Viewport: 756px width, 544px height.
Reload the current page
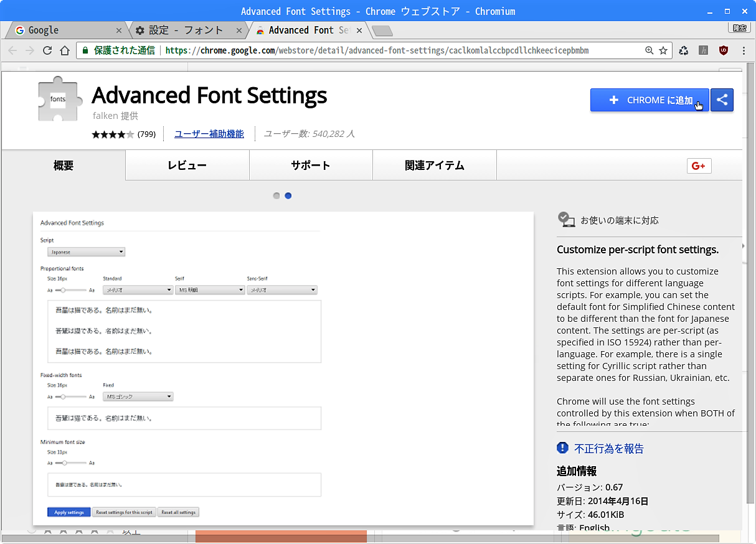pos(47,50)
